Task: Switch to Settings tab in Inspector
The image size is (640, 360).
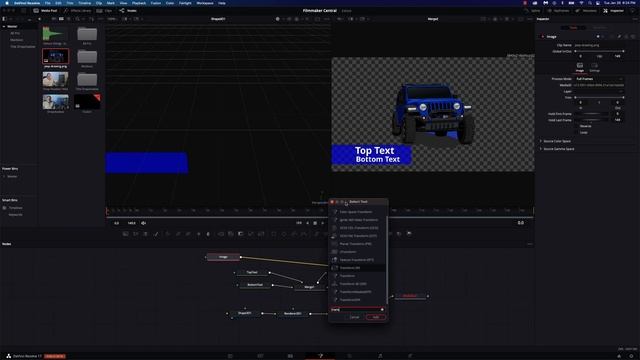Action: (594, 67)
